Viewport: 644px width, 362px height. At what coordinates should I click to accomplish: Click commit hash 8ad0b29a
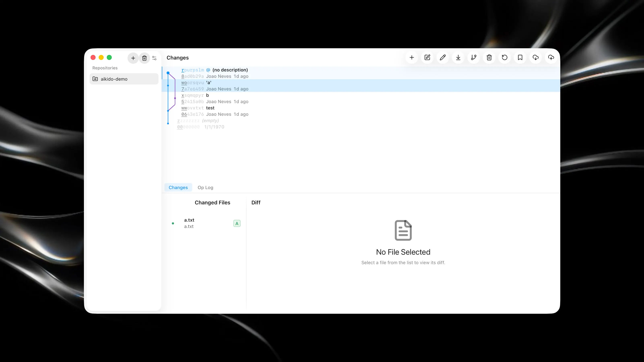pyautogui.click(x=193, y=76)
